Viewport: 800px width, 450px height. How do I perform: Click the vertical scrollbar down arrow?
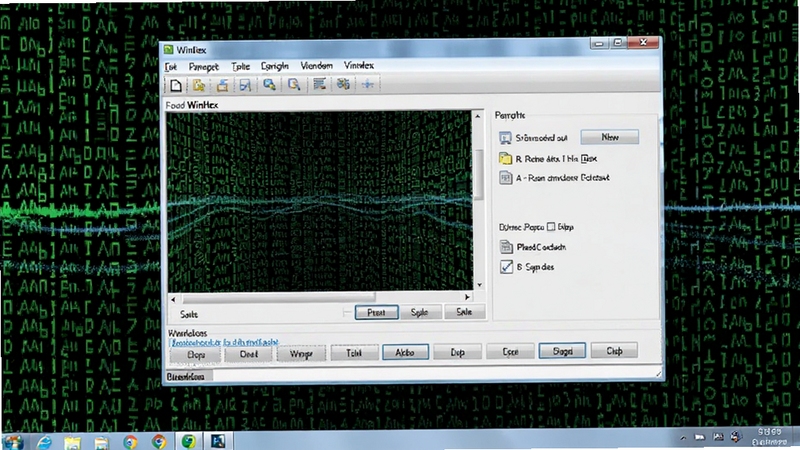coord(480,285)
